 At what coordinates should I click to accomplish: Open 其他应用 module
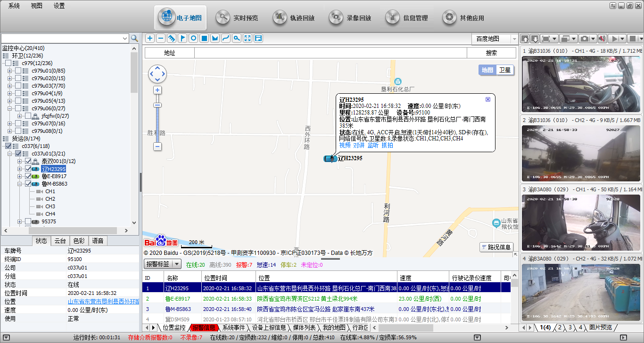pyautogui.click(x=463, y=18)
